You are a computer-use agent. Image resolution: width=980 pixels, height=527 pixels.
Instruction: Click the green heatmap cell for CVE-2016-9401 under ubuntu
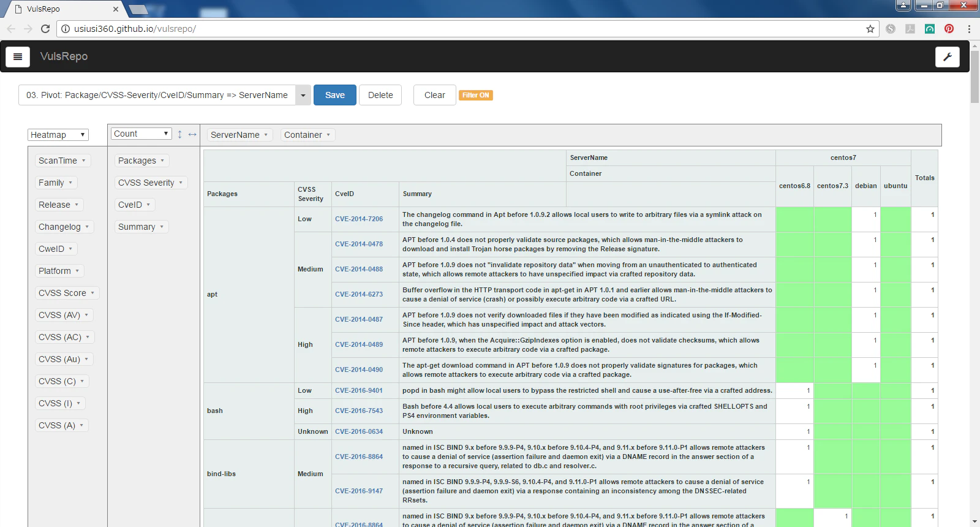(895, 391)
